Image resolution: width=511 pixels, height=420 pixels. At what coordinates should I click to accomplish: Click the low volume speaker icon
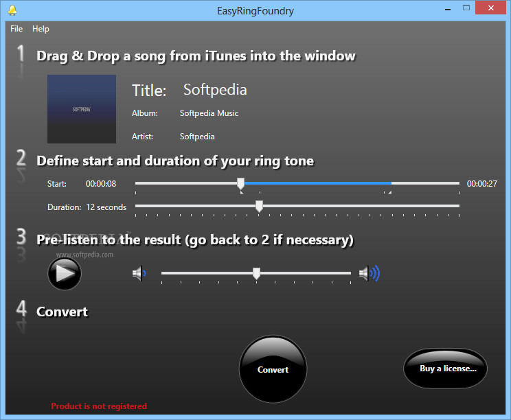pos(139,273)
